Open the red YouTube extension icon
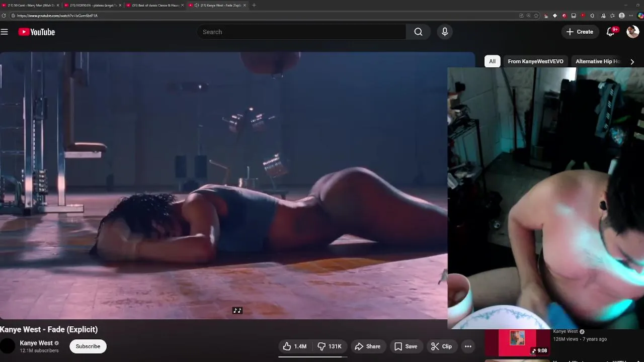 [583, 16]
